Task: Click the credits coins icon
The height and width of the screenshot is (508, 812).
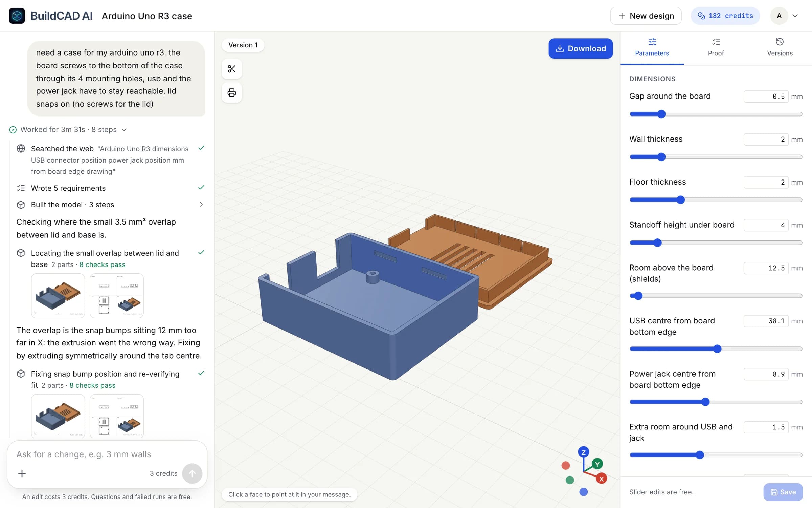Action: 701,16
